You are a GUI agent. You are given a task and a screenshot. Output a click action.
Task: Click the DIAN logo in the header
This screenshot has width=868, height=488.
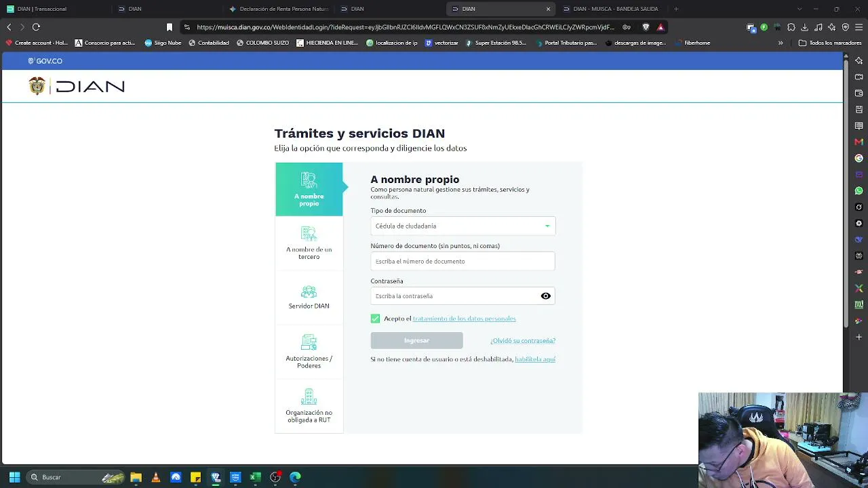77,86
